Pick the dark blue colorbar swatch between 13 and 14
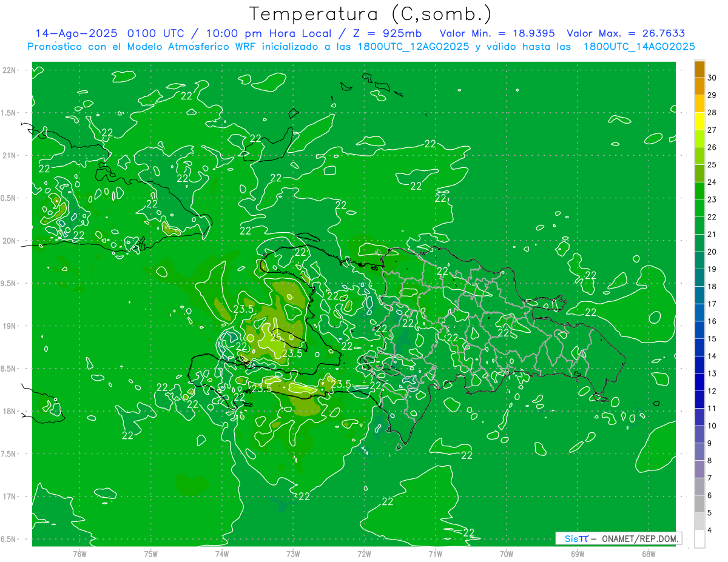Viewport: 728px width, 562px height. click(x=699, y=365)
